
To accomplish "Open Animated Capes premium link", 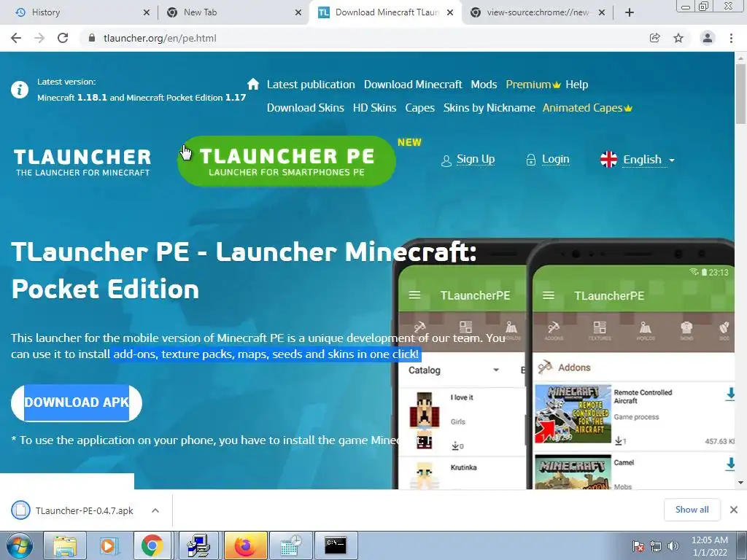I will (x=587, y=108).
